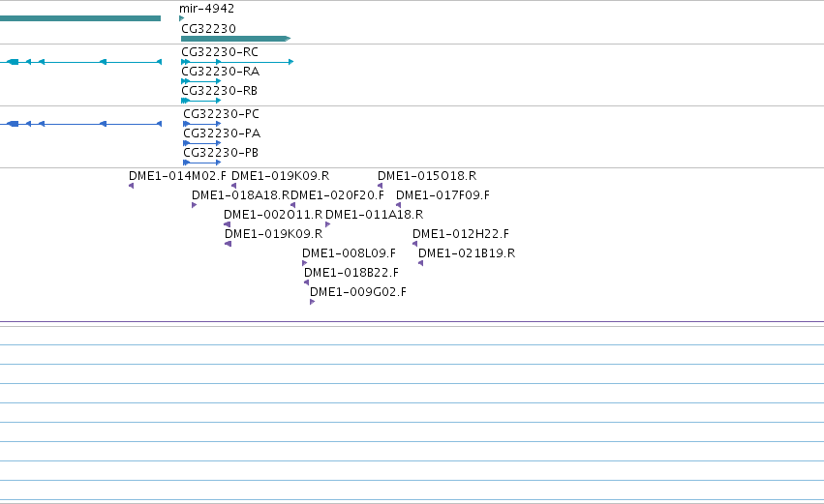The width and height of the screenshot is (824, 504).
Task: Click the arrow glyph under DME1-008L09.F
Action: coord(305,263)
